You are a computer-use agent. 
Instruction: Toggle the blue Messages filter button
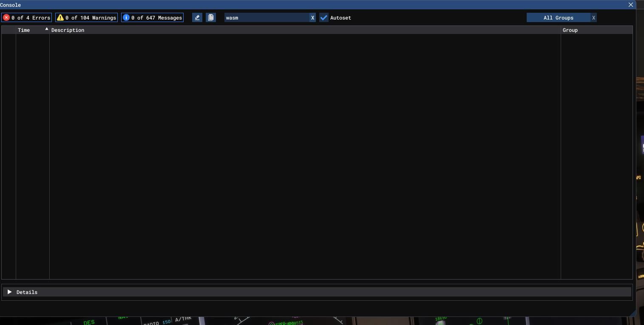[152, 17]
